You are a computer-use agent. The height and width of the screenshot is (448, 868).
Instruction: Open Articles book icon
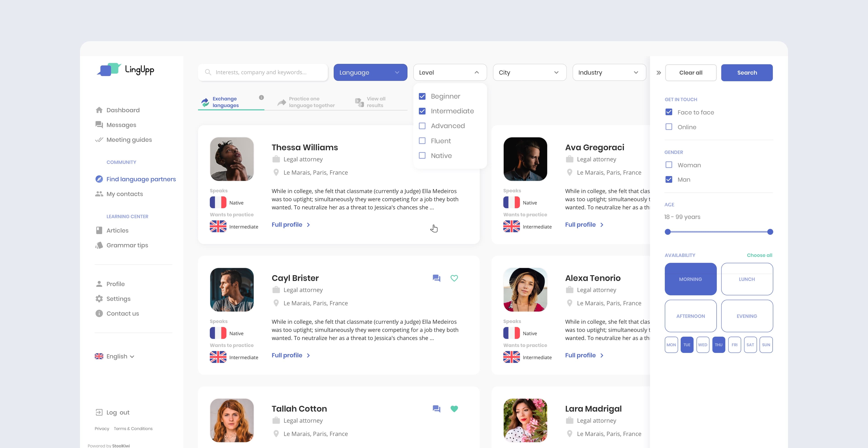(99, 230)
